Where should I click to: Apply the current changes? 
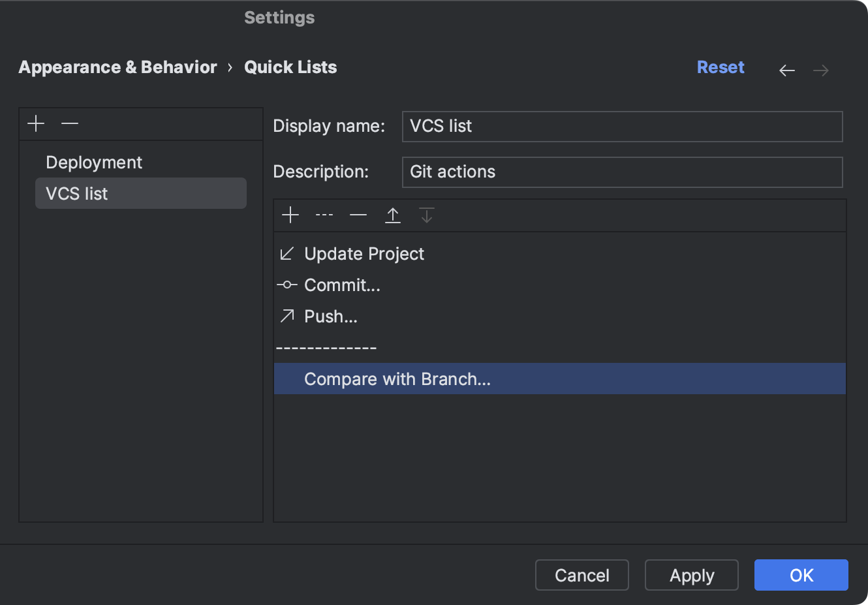[x=691, y=575]
